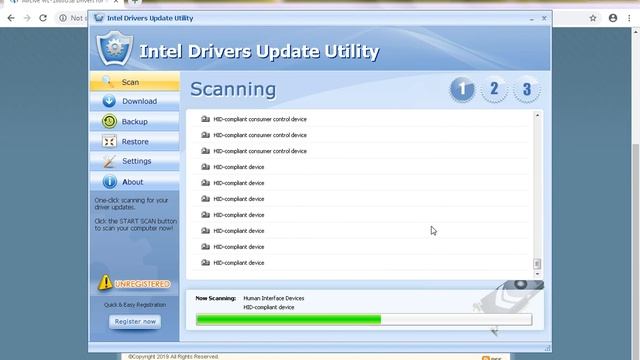640x360 pixels.
Task: Open the Scan section in sidebar
Action: (x=134, y=82)
